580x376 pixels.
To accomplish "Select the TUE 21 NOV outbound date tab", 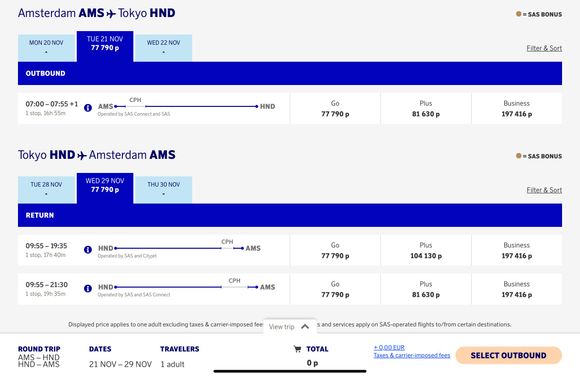I will tap(105, 46).
